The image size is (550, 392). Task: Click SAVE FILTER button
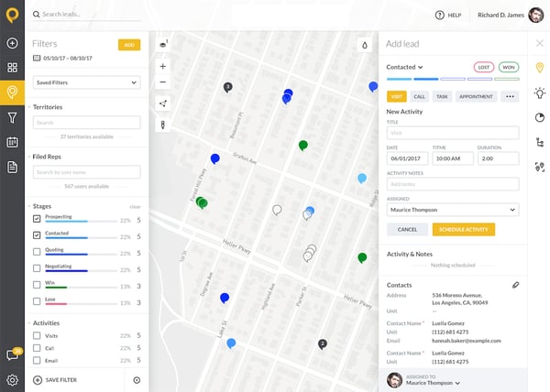click(55, 380)
